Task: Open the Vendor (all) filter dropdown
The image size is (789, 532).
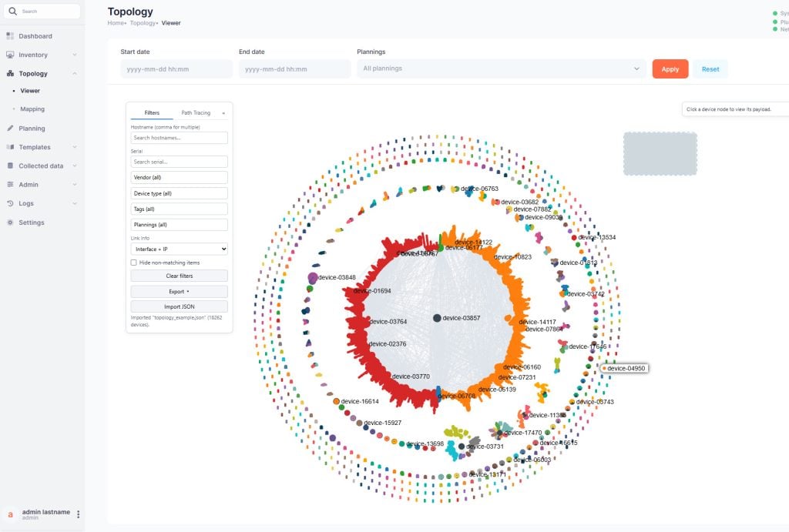Action: pyautogui.click(x=179, y=178)
